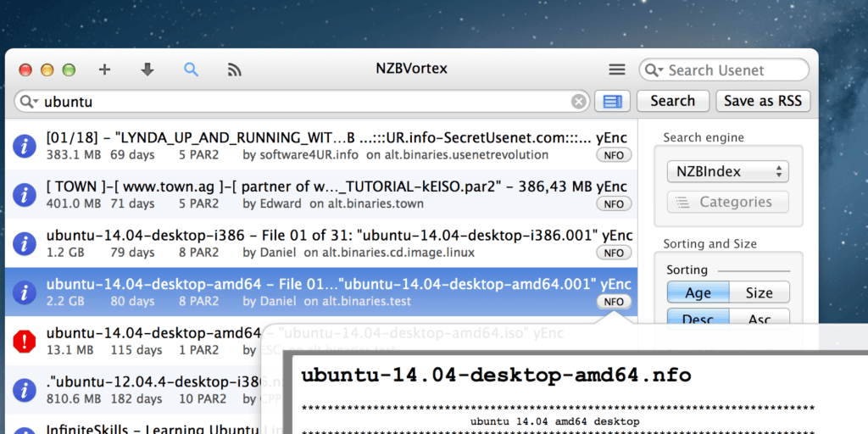Clear the ubuntu search text

coord(579,102)
